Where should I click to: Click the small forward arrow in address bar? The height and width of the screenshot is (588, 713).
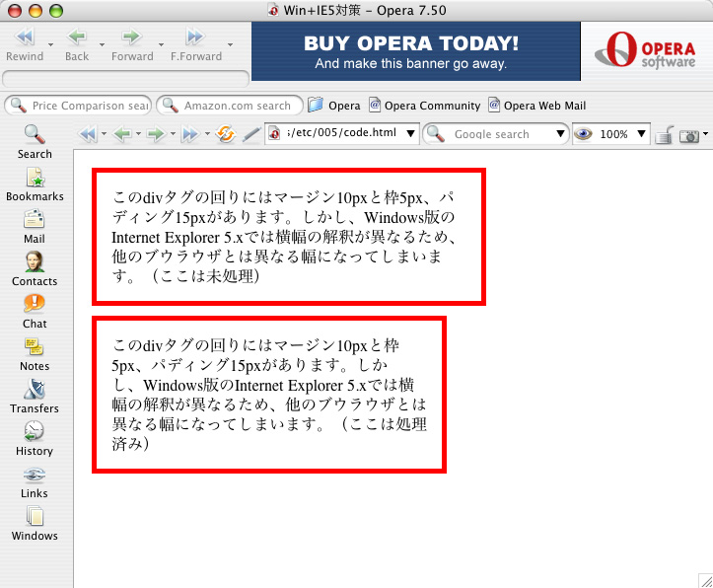tap(157, 134)
